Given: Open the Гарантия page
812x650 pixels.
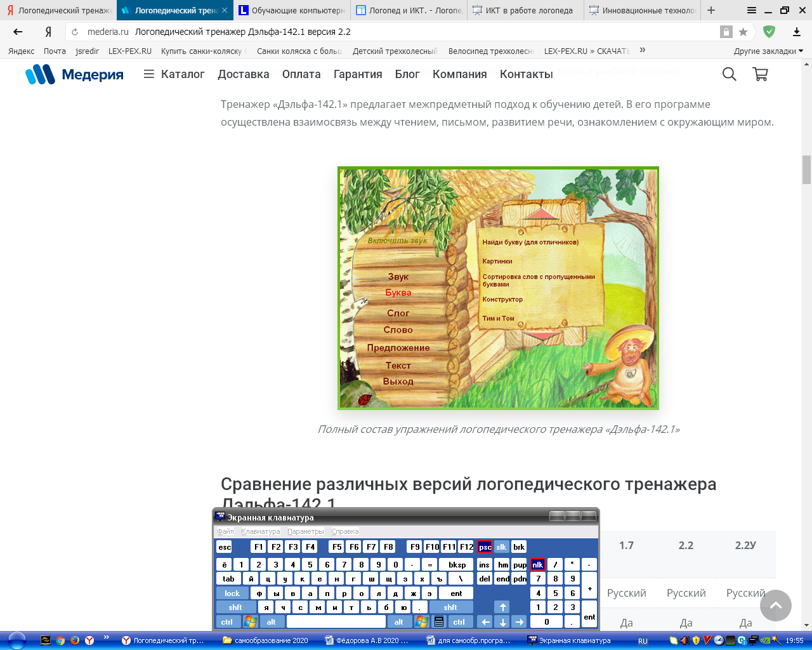Looking at the screenshot, I should [x=358, y=74].
